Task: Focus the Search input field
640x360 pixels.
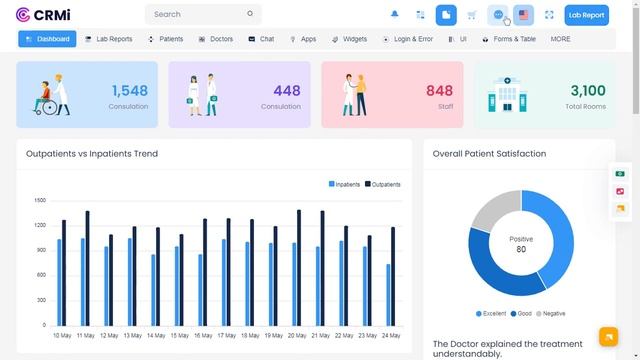Action: [203, 14]
